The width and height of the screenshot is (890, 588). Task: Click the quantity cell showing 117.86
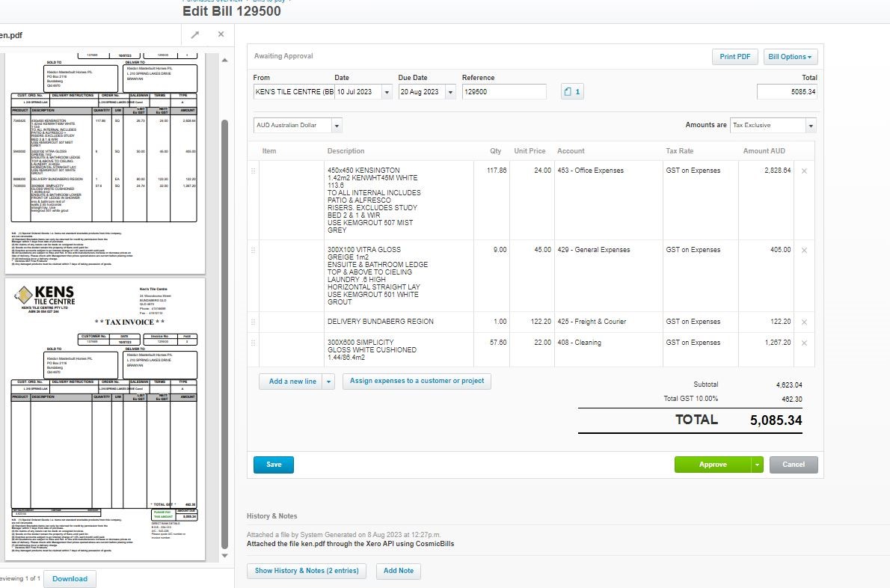point(491,200)
